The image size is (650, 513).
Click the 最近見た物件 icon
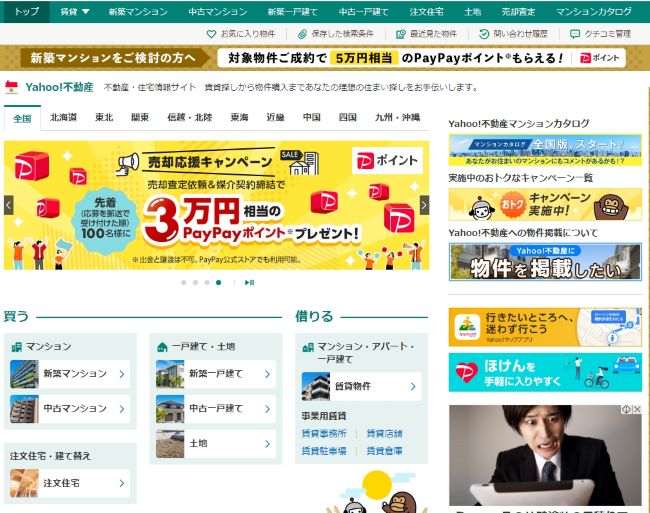click(400, 34)
